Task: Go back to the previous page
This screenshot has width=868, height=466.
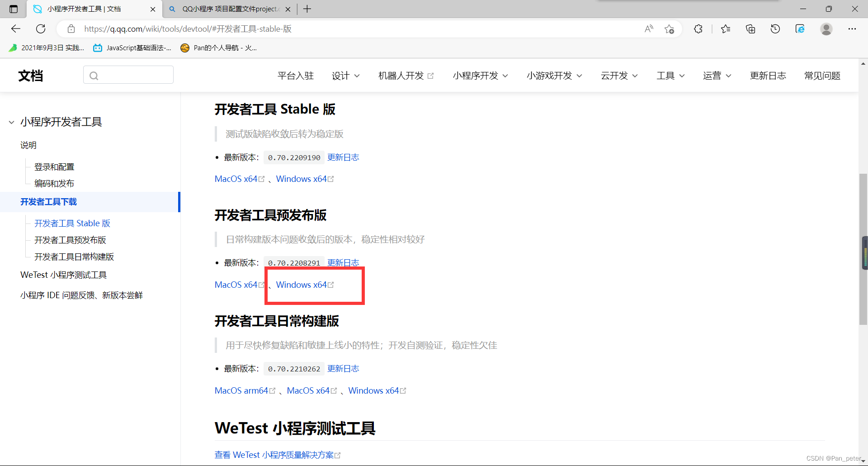Action: [x=16, y=29]
